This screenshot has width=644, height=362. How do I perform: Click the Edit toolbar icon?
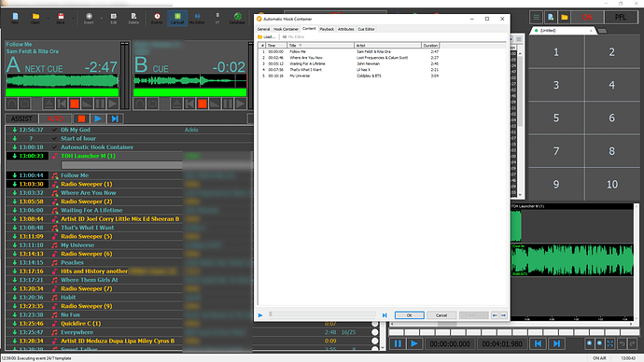click(x=113, y=18)
